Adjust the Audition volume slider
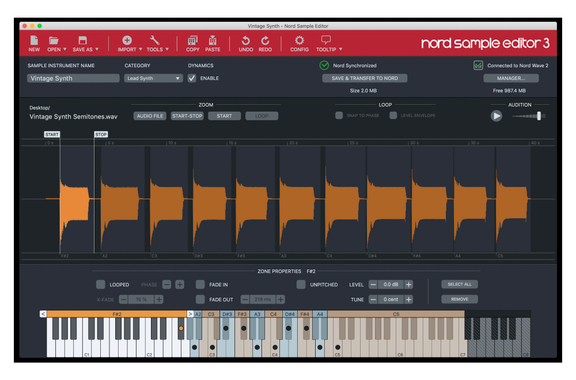 tap(539, 116)
